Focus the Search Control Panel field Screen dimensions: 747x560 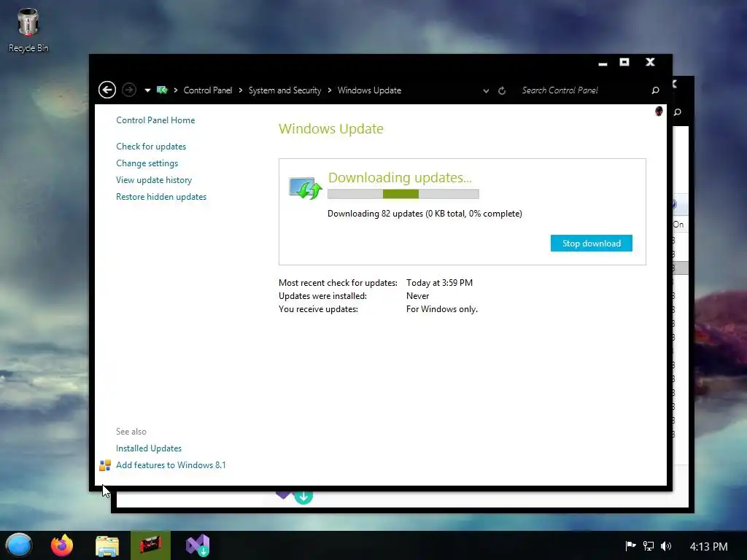tap(584, 90)
